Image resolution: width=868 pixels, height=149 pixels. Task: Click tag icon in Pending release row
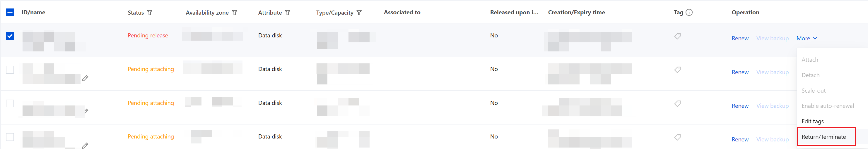click(677, 36)
